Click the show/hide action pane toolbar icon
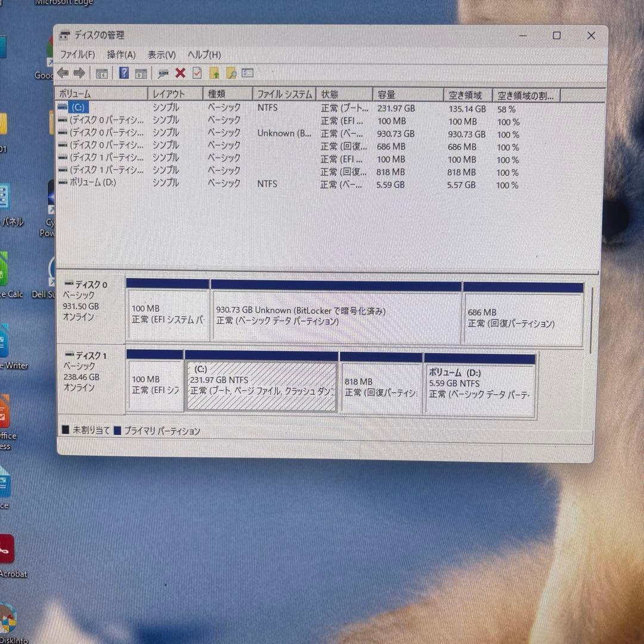Viewport: 644px width, 644px height. [143, 73]
